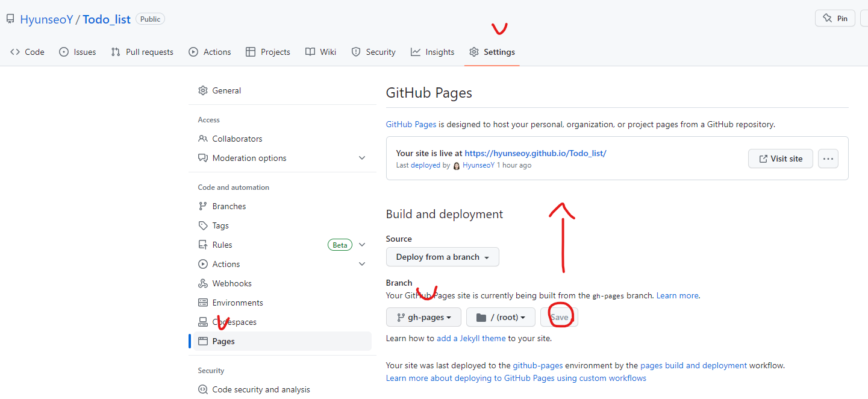The width and height of the screenshot is (868, 399).
Task: Click the Webhooks icon
Action: [x=203, y=283]
